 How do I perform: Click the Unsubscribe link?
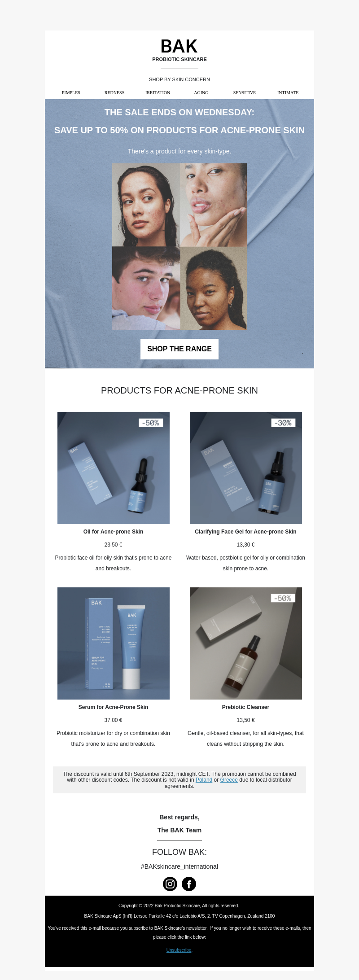[x=179, y=950]
